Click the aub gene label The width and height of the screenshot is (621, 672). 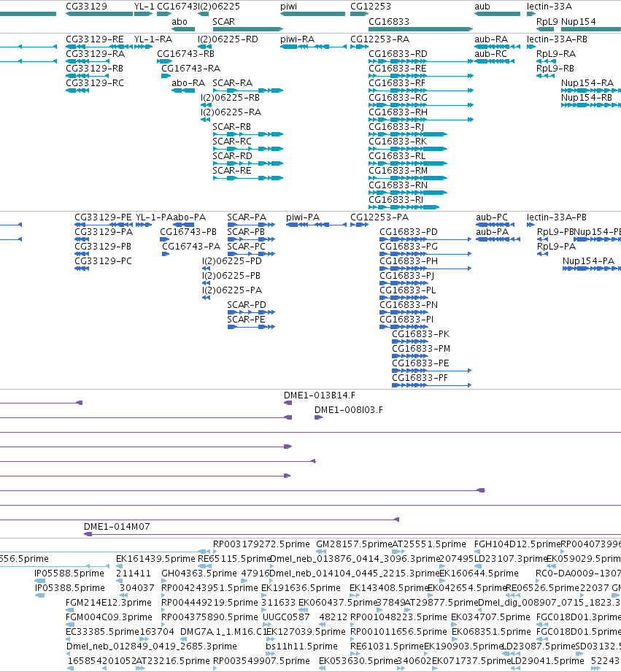coord(482,7)
